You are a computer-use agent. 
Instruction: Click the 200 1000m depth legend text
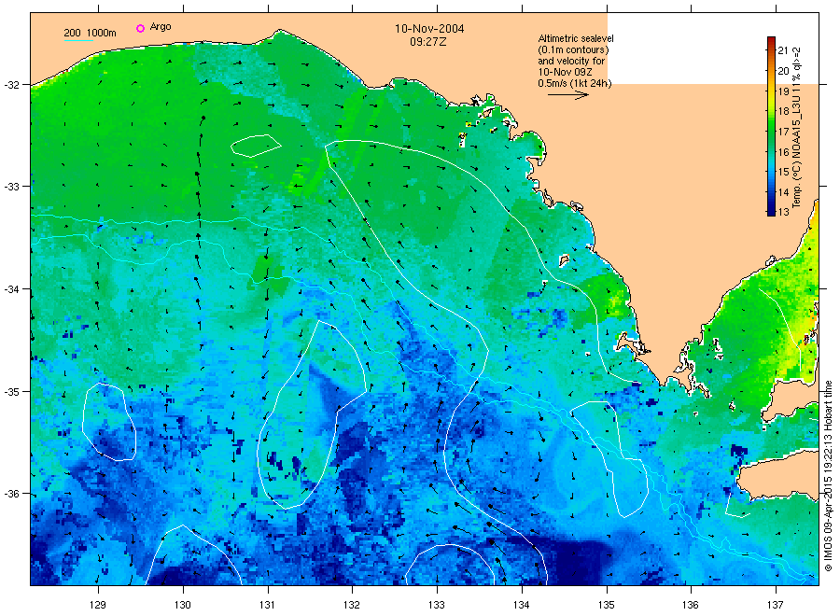pyautogui.click(x=90, y=33)
